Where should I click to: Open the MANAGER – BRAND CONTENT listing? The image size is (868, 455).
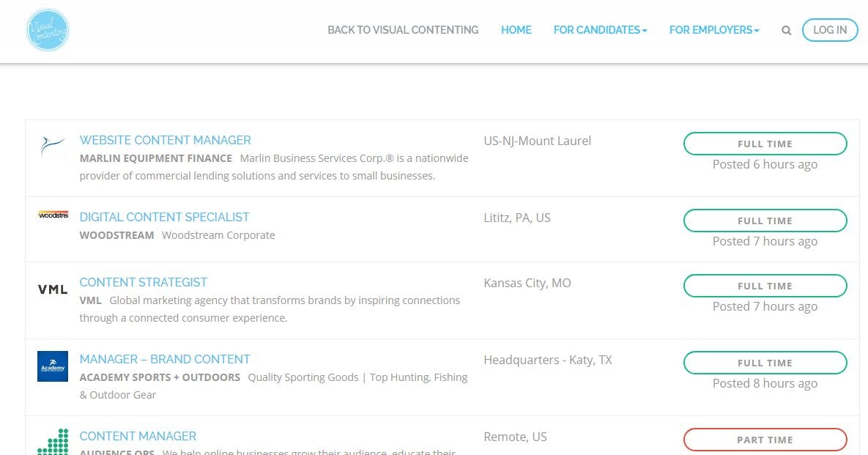click(164, 359)
